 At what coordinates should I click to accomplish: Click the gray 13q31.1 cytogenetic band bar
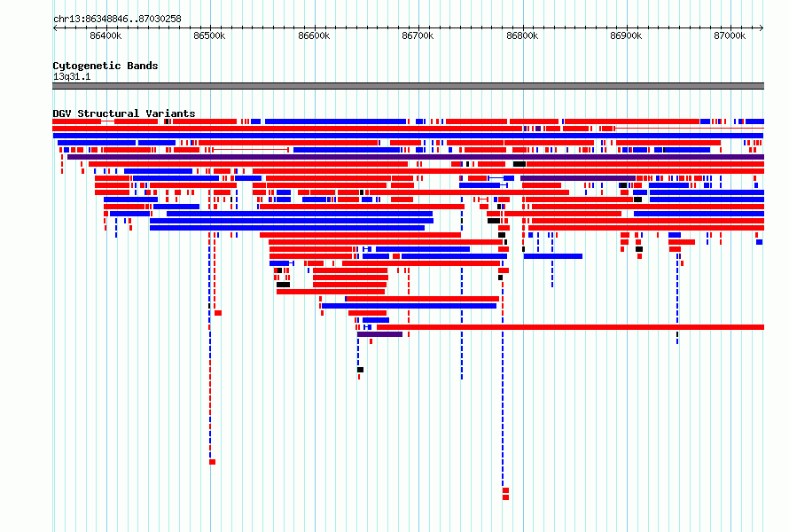[408, 86]
